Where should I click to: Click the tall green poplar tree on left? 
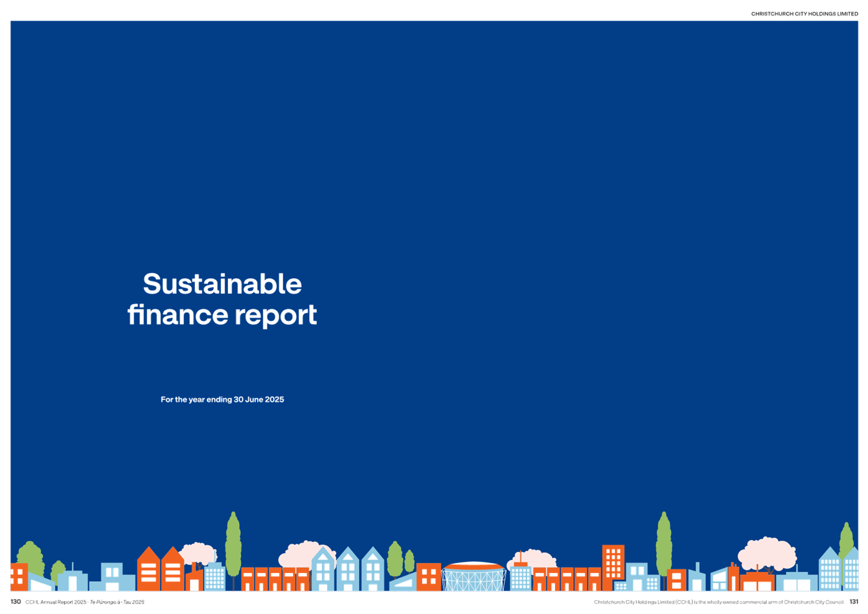point(233,545)
